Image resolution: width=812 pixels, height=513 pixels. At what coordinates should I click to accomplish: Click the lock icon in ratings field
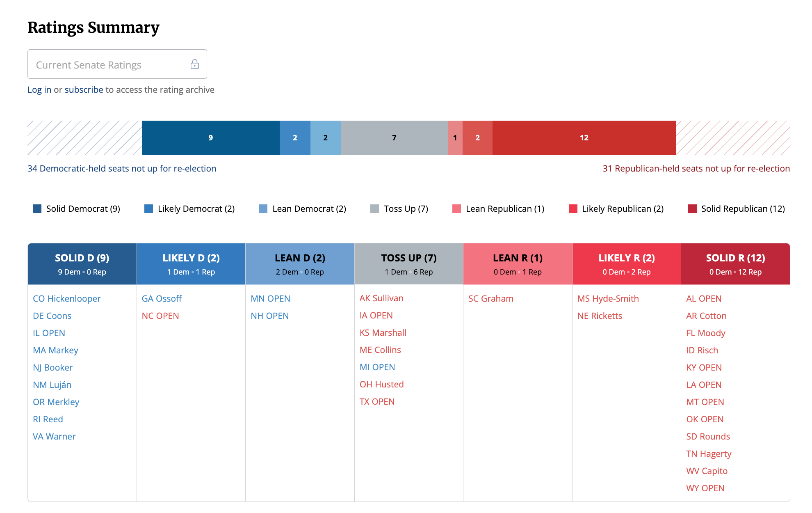click(x=195, y=64)
